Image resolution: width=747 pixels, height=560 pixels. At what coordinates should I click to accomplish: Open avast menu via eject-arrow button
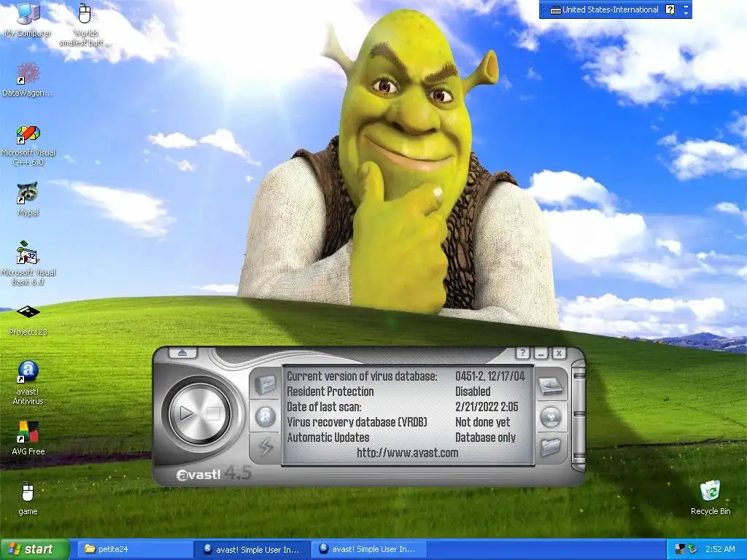coord(182,352)
